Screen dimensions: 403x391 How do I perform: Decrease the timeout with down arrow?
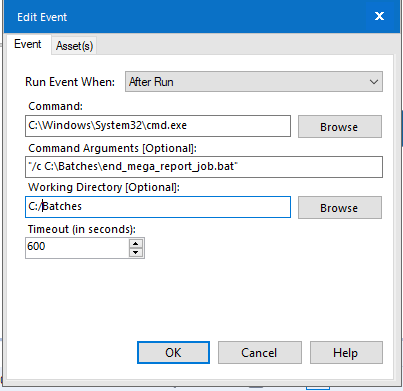(136, 252)
